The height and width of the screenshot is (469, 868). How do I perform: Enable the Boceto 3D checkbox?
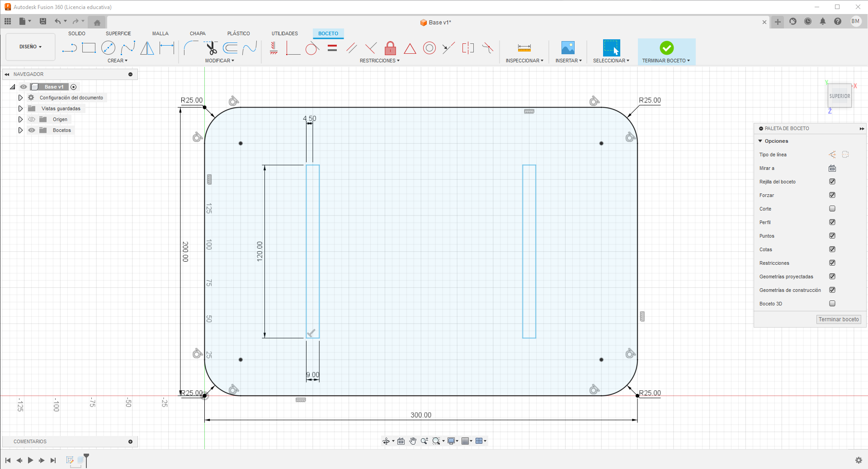pyautogui.click(x=832, y=304)
